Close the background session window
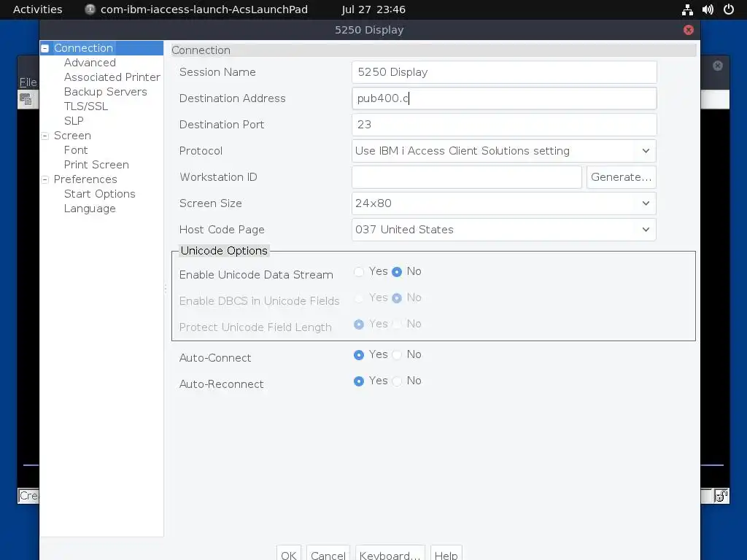Viewport: 747px width, 560px height. coord(718,66)
